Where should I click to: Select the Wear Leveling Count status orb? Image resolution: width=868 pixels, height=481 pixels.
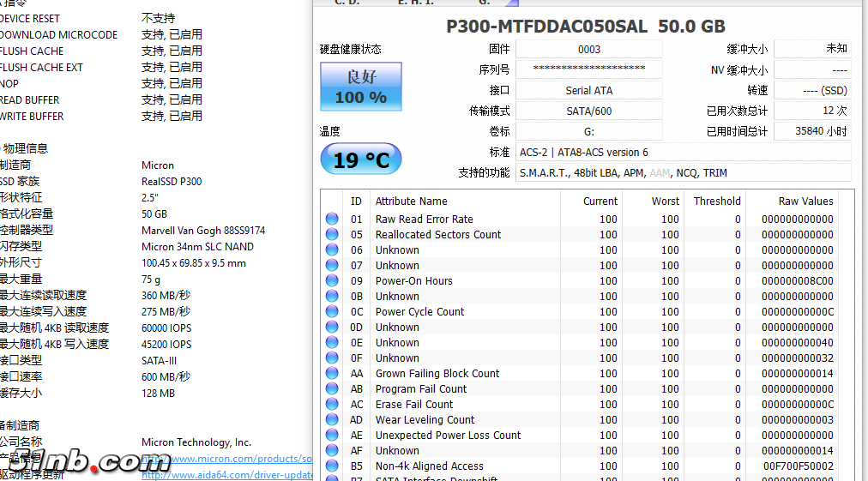click(x=332, y=420)
